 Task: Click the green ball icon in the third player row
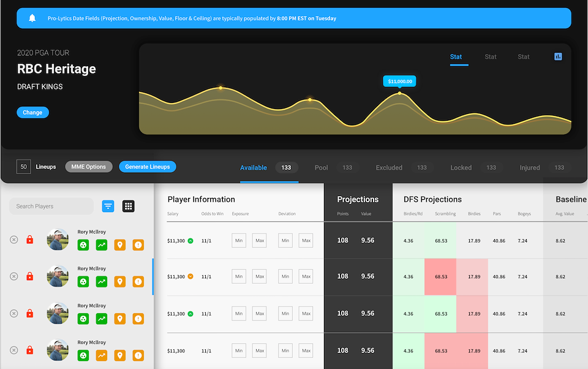83,319
